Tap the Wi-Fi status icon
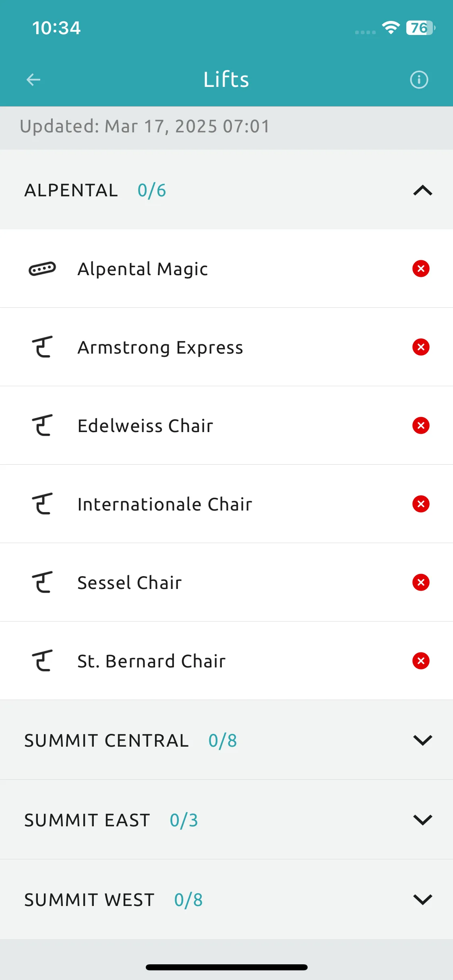 point(391,27)
